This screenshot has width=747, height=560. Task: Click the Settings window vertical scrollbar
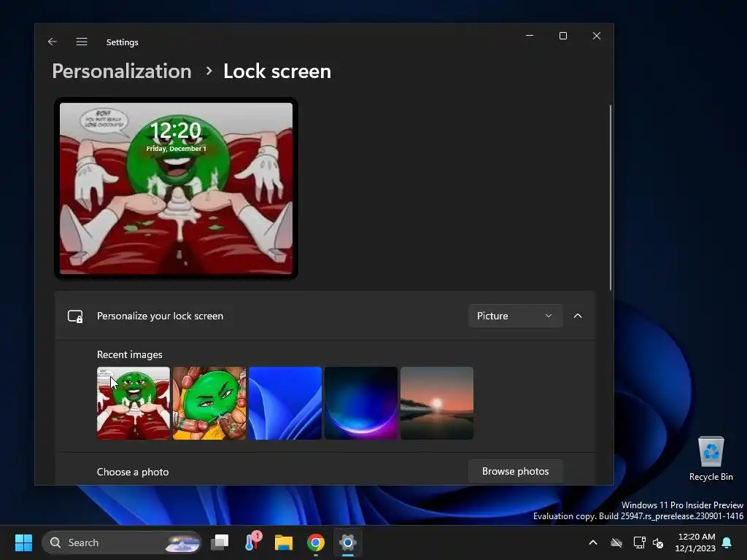(x=611, y=197)
